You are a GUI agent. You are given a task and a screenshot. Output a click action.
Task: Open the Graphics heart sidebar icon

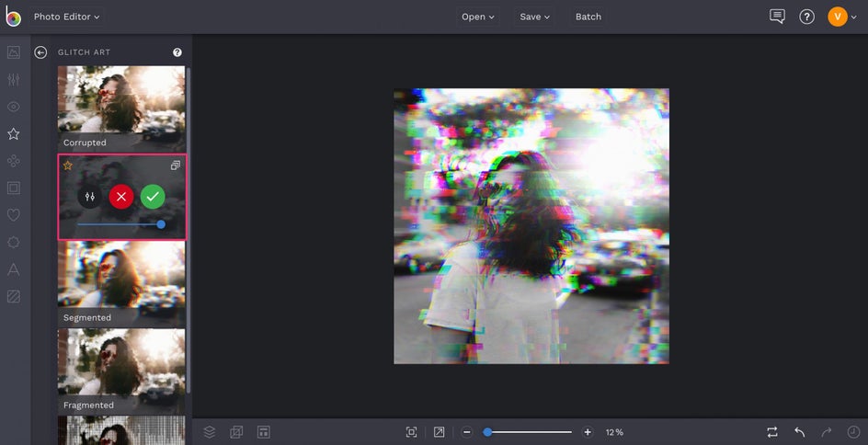14,215
